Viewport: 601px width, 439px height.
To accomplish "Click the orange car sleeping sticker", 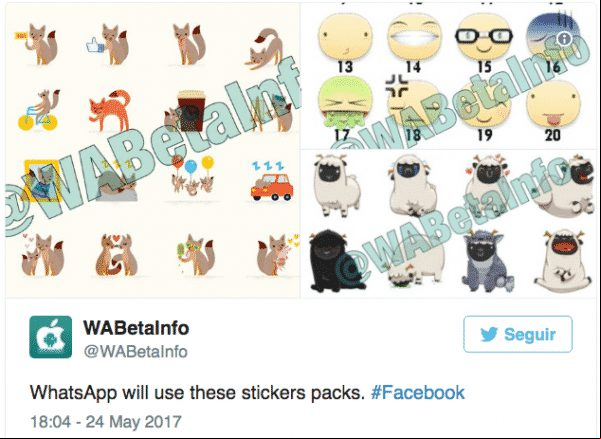I will 272,182.
